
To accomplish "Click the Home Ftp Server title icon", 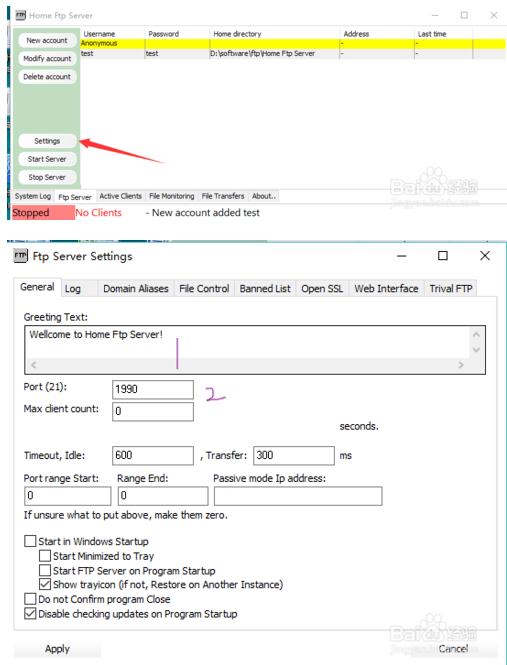I will (x=21, y=15).
